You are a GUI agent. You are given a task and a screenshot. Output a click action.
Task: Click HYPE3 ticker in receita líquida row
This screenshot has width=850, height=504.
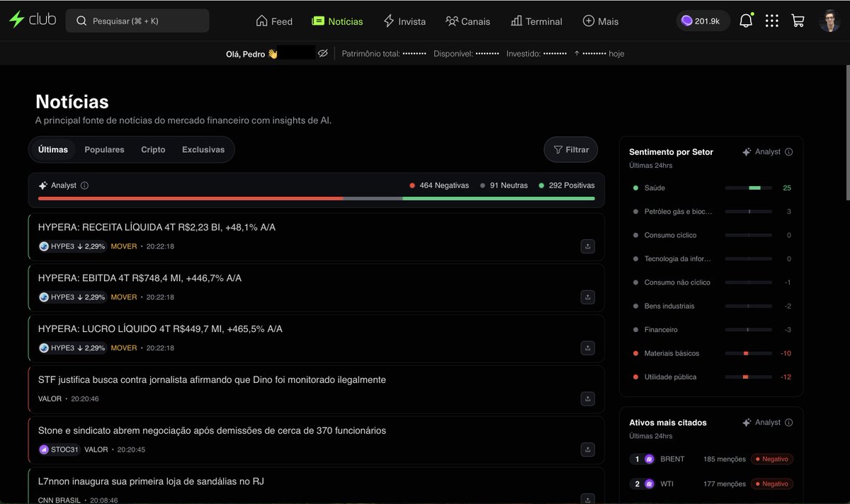(72, 246)
